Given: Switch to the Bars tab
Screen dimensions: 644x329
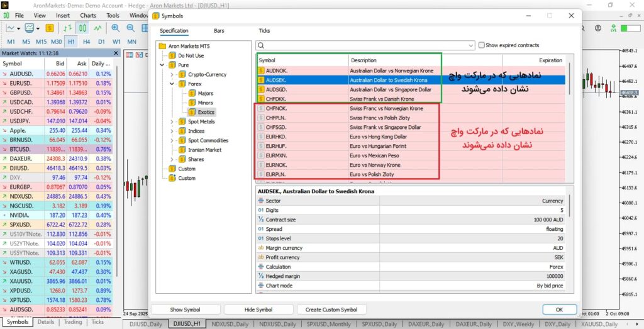Looking at the screenshot, I should 219,30.
